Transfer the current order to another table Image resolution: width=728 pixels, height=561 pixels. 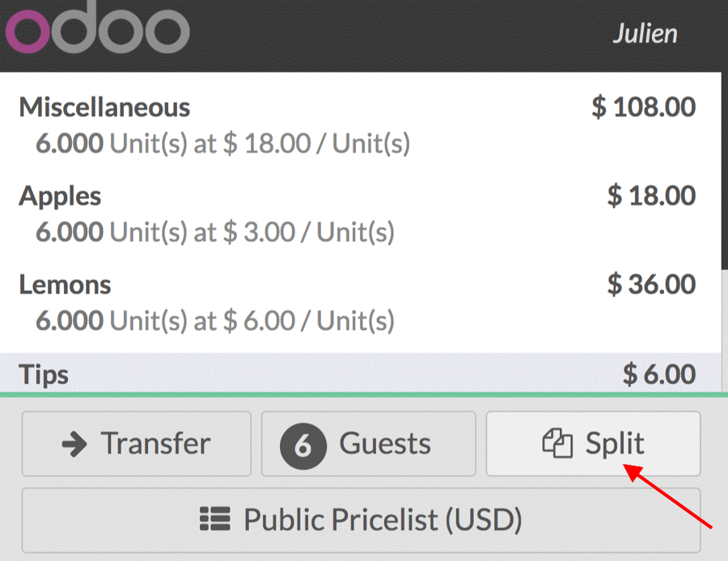(x=136, y=443)
